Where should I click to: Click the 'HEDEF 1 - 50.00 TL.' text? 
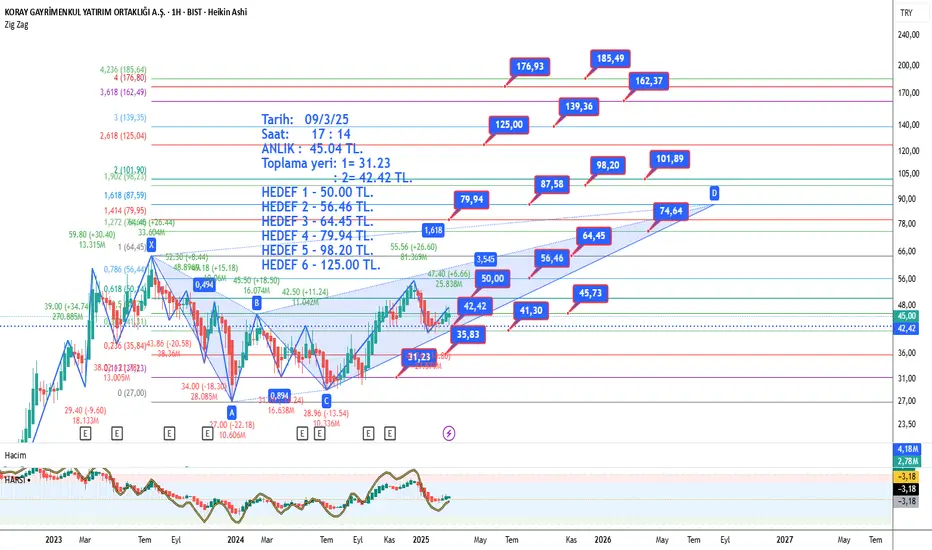tap(317, 193)
